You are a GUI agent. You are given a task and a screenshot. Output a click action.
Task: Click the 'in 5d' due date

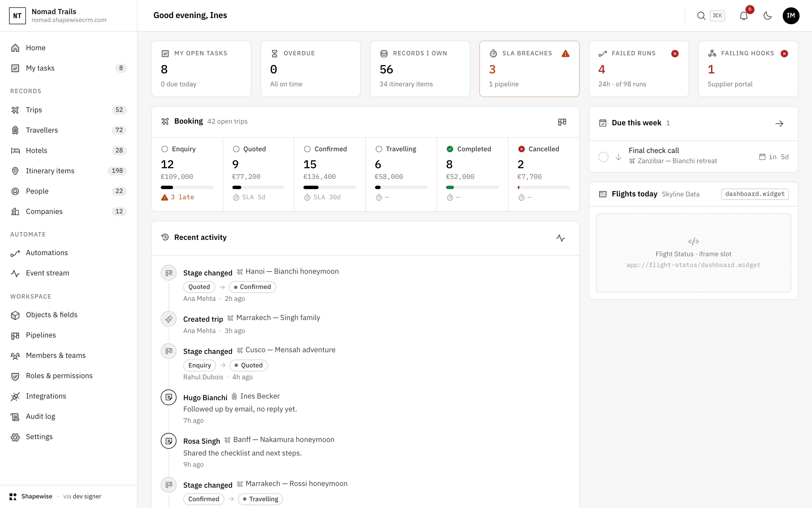(x=774, y=157)
